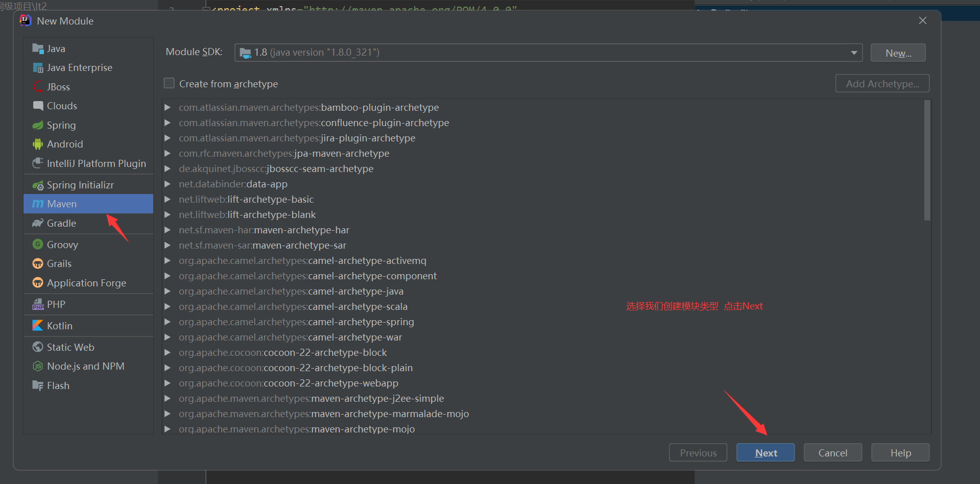The height and width of the screenshot is (484, 980).
Task: Choose the JBoss icon in sidebar
Action: pyautogui.click(x=38, y=87)
